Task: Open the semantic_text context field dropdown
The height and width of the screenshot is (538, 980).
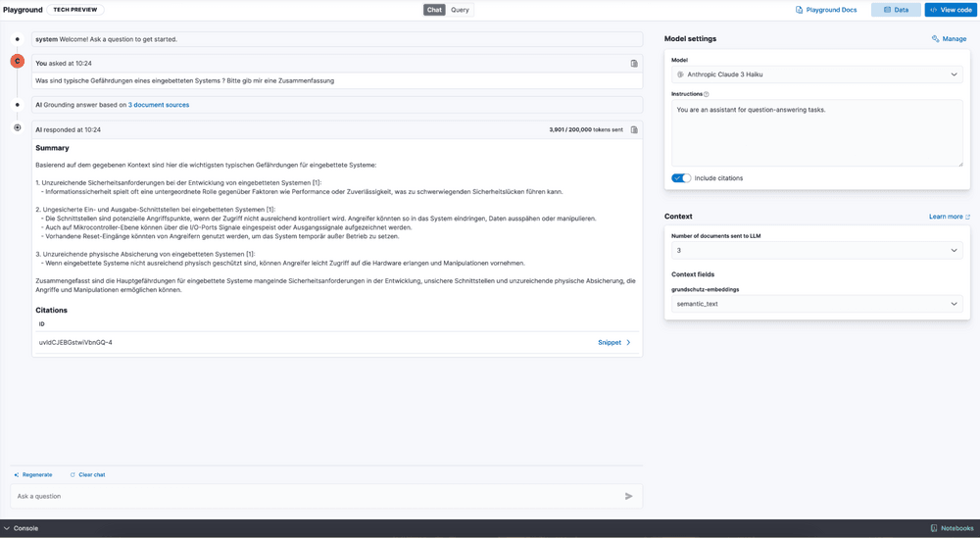Action: (816, 304)
